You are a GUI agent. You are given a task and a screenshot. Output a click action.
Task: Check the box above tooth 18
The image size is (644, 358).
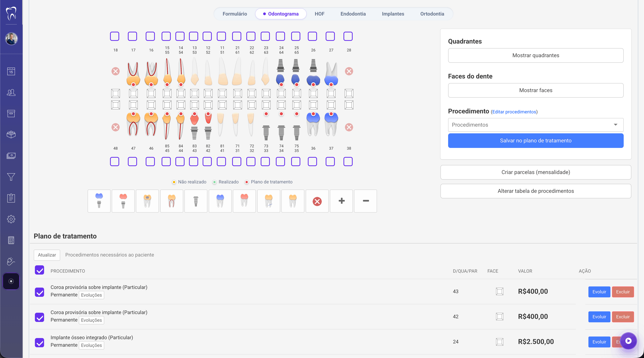[x=114, y=36]
